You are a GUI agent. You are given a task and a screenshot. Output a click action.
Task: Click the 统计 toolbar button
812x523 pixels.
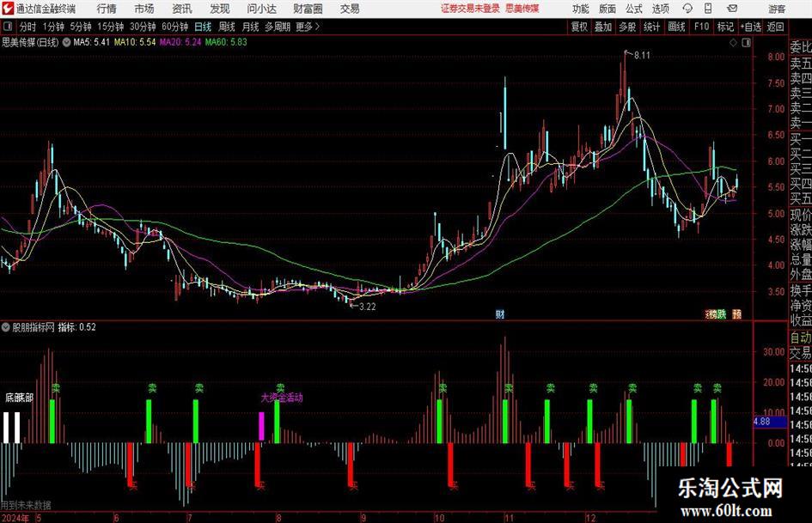651,27
